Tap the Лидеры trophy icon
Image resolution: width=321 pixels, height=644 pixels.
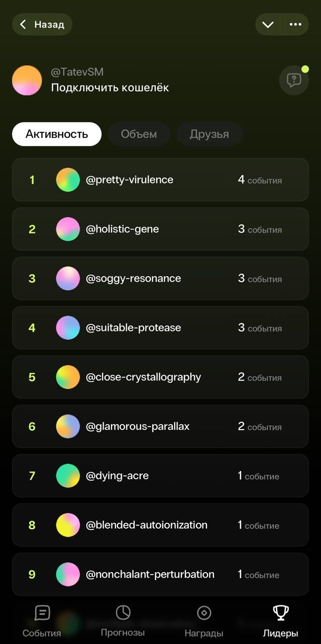[x=280, y=613]
